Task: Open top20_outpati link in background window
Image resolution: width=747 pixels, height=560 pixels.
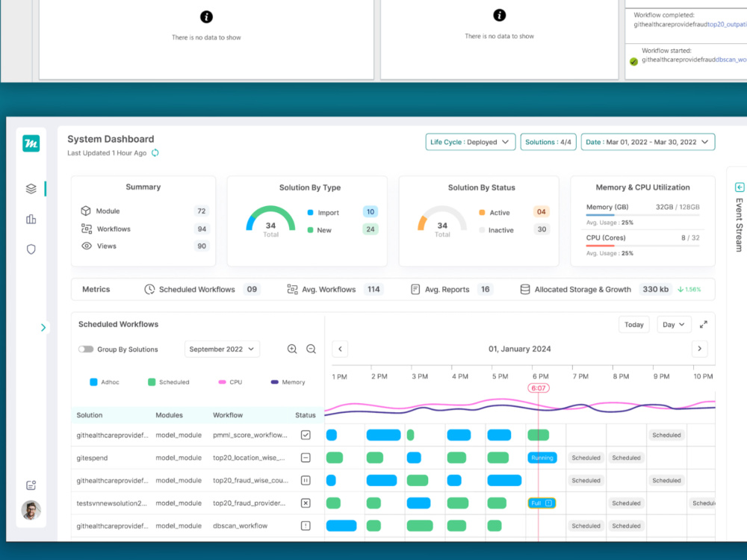Action: point(727,25)
